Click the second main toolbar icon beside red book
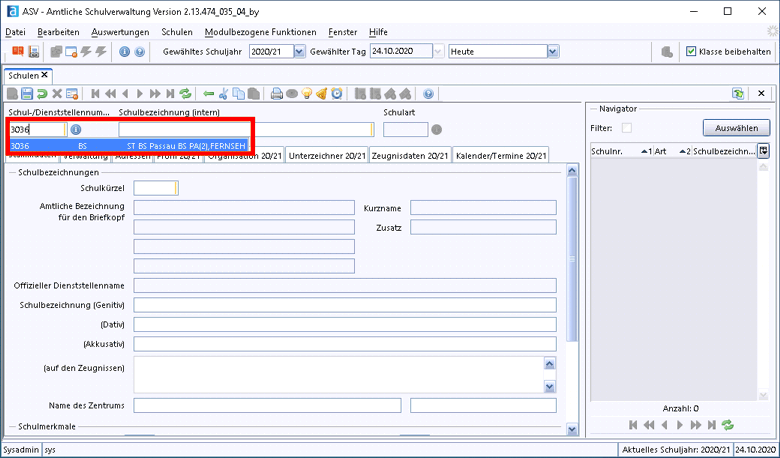This screenshot has width=780, height=458. pyautogui.click(x=33, y=51)
